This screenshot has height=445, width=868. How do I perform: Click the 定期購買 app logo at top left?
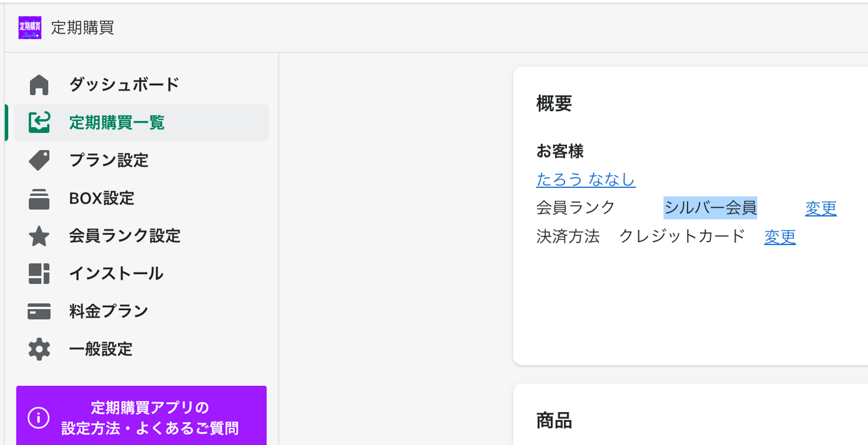coord(30,28)
